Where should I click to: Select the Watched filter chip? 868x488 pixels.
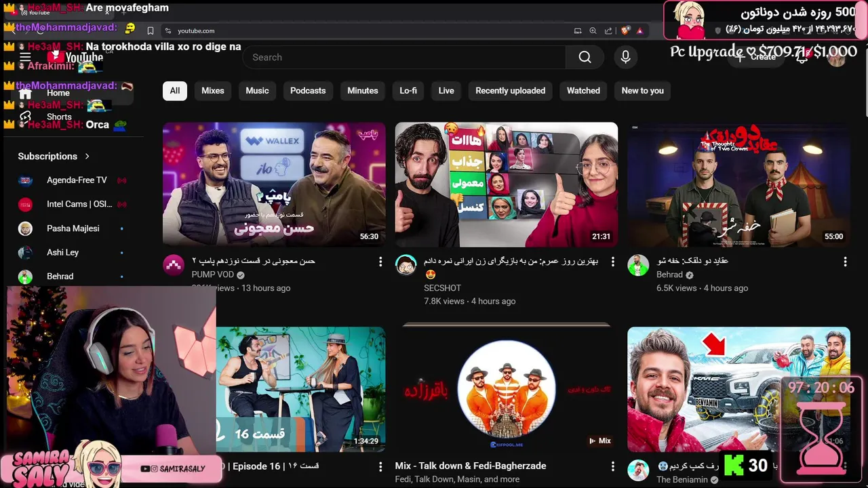point(583,91)
